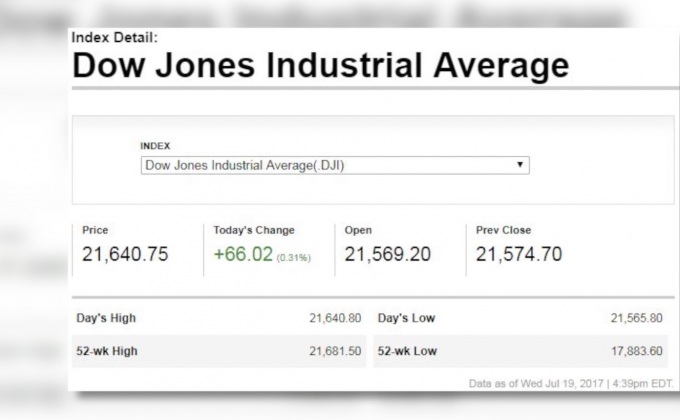Click the 52-wk Low value 17,883.60
This screenshot has height=420, width=680.
[636, 351]
